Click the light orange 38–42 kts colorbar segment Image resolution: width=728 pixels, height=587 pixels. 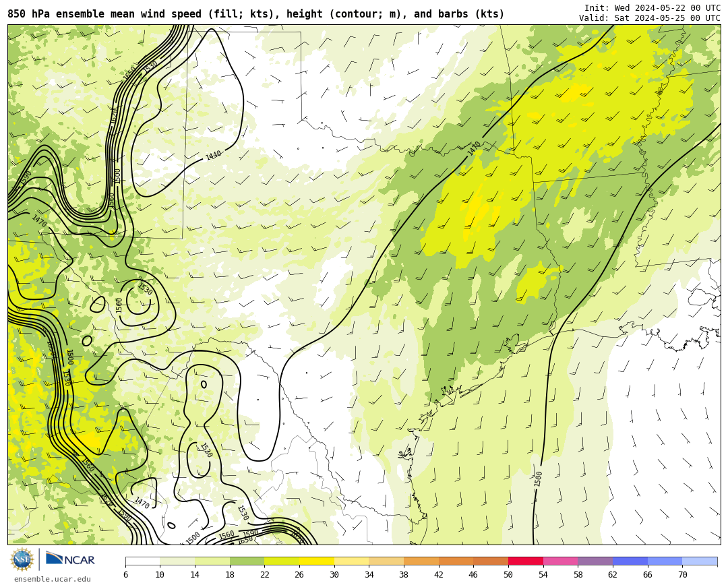click(421, 561)
